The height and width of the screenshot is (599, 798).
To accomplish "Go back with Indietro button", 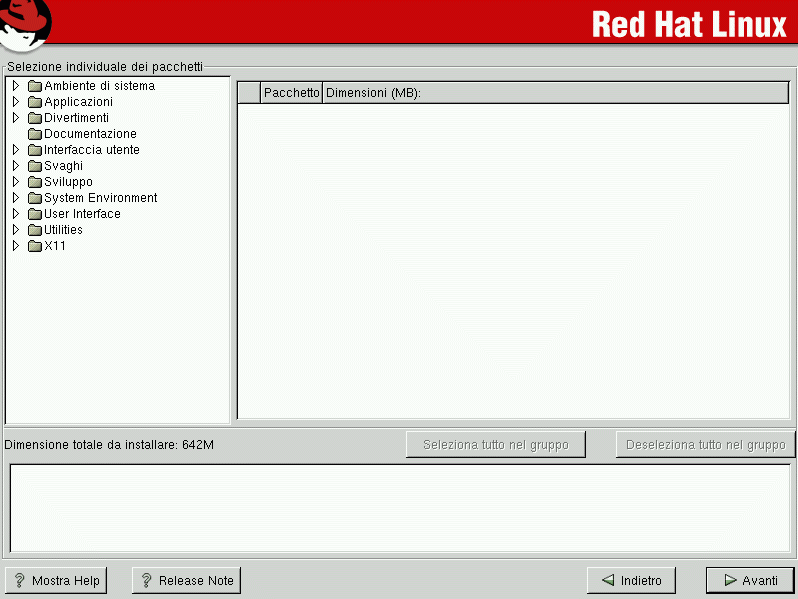I will click(631, 580).
